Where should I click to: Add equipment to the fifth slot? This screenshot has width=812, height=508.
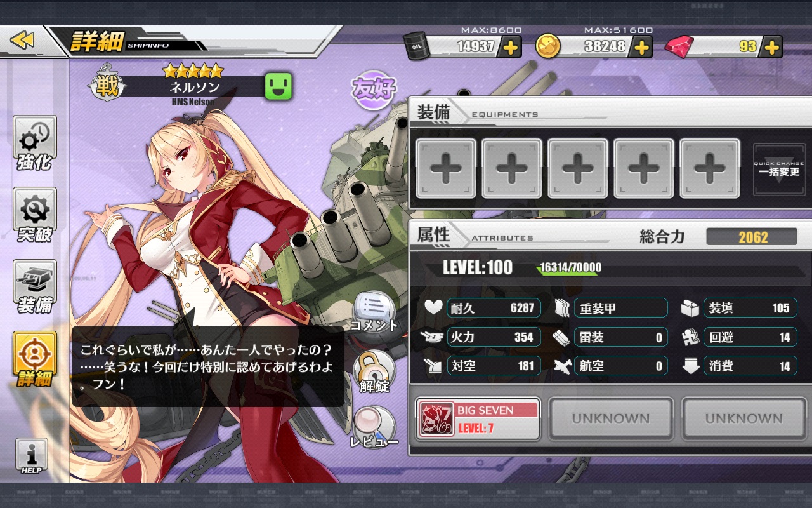709,168
